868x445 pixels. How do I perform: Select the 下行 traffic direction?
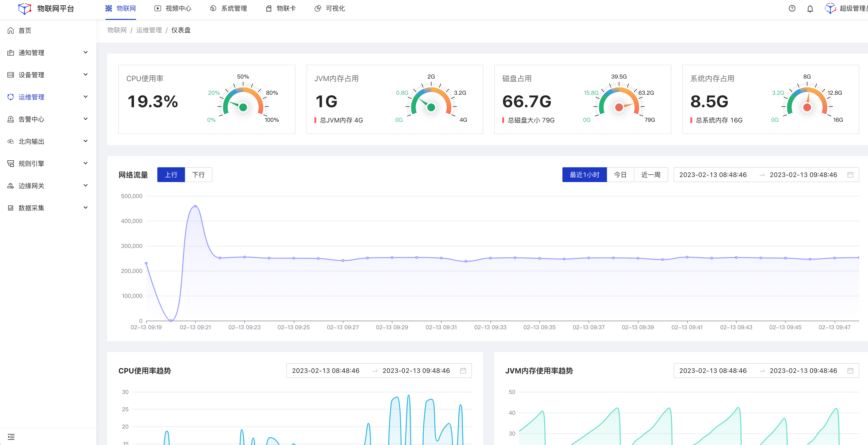point(198,175)
